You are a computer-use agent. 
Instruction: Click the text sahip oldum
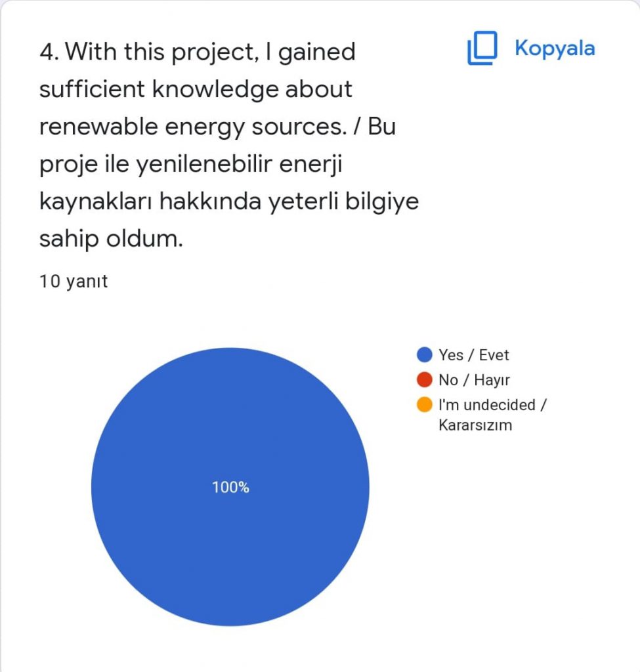tap(111, 239)
